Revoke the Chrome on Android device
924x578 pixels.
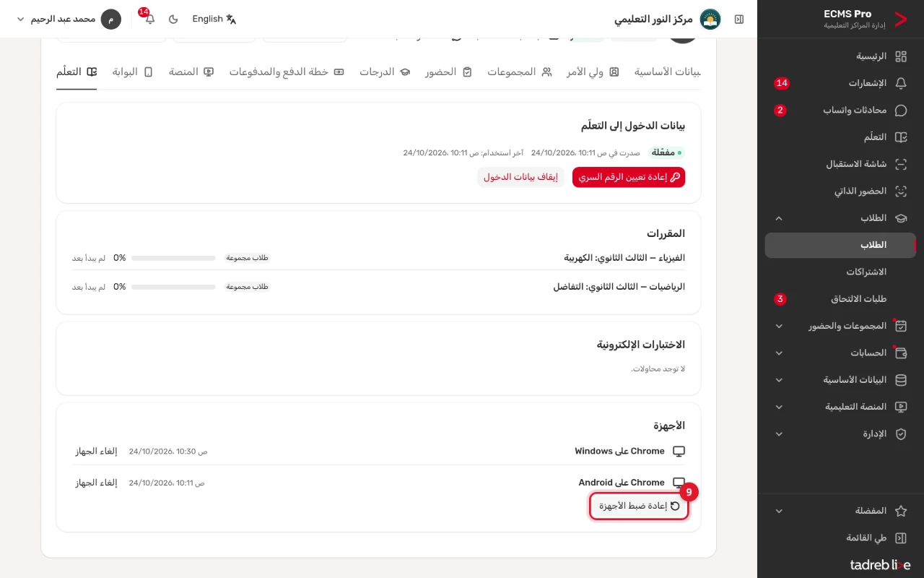[96, 483]
